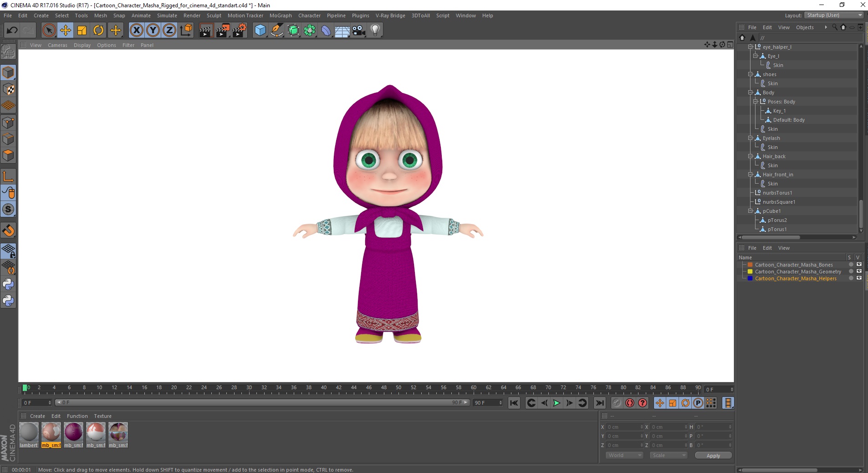This screenshot has width=868, height=473.
Task: Toggle X axis lock
Action: click(x=136, y=31)
